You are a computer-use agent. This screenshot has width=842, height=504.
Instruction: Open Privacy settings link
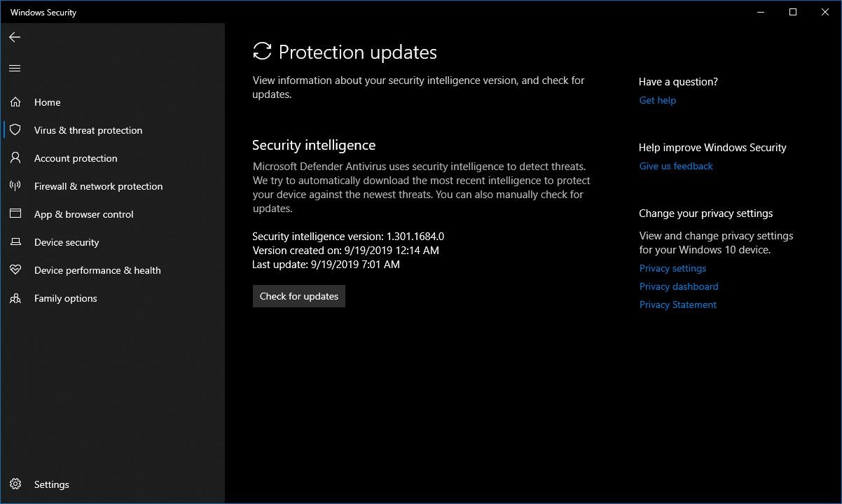point(672,268)
